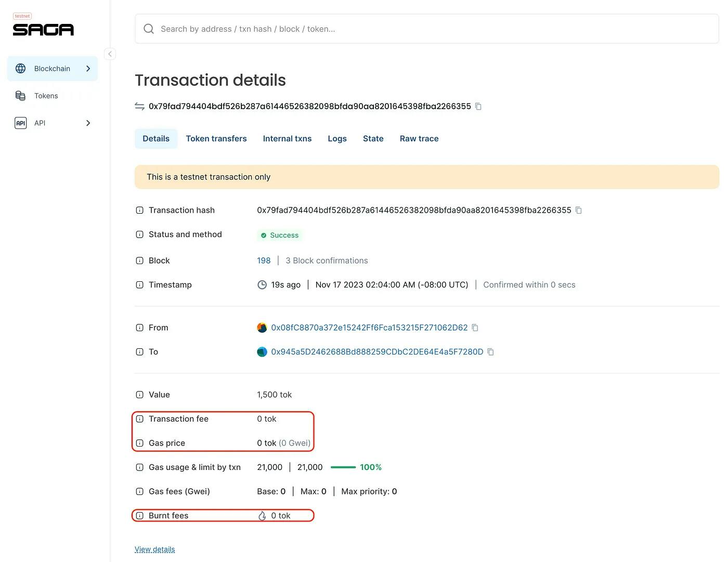Image resolution: width=728 pixels, height=562 pixels.
Task: Click the API icon in sidebar
Action: click(x=21, y=123)
